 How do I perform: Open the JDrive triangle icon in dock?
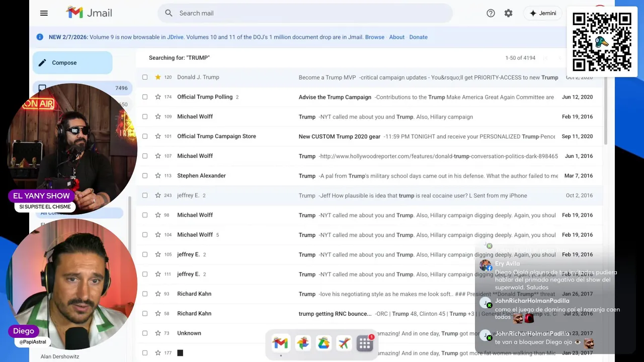(x=324, y=343)
